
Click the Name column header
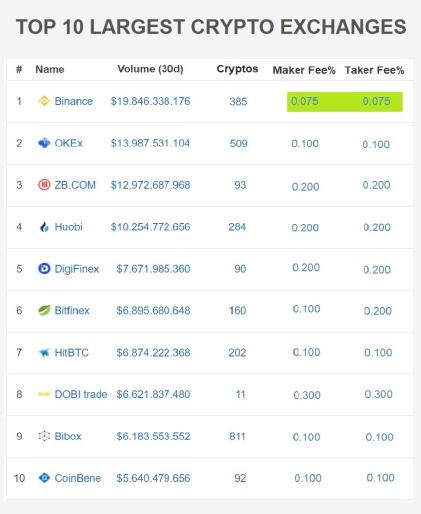point(50,69)
